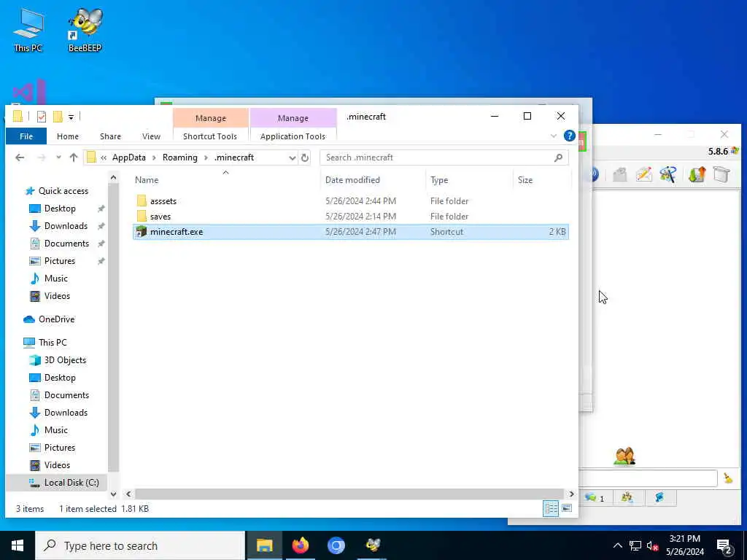The width and height of the screenshot is (747, 560).
Task: Open BeeBEEP groups tab icon
Action: point(627,498)
